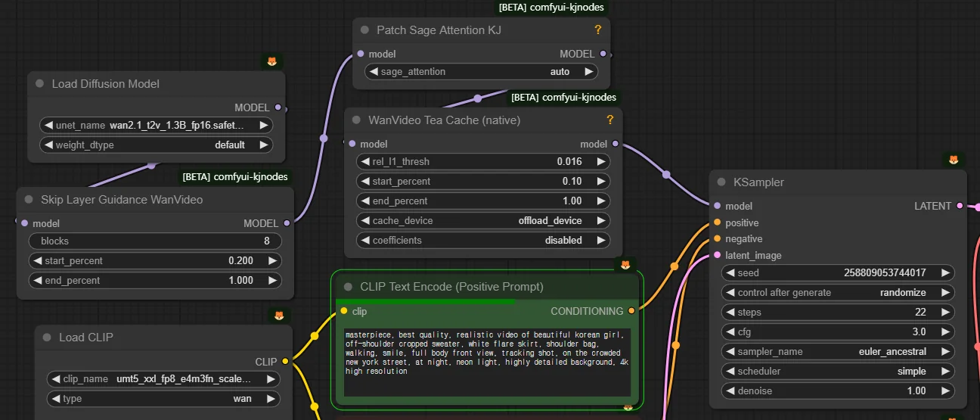Click the Load Diffusion Model MODEL output socket
Viewport: 980px width, 420px height.
(x=278, y=107)
